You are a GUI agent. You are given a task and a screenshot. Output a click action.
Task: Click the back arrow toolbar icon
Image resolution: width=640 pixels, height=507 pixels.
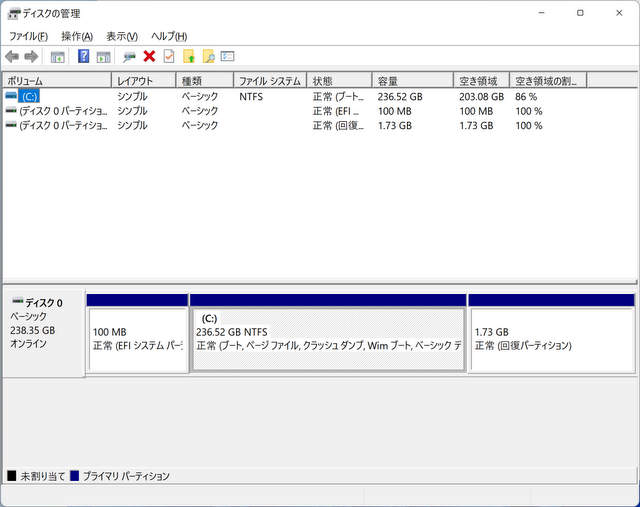[x=12, y=57]
